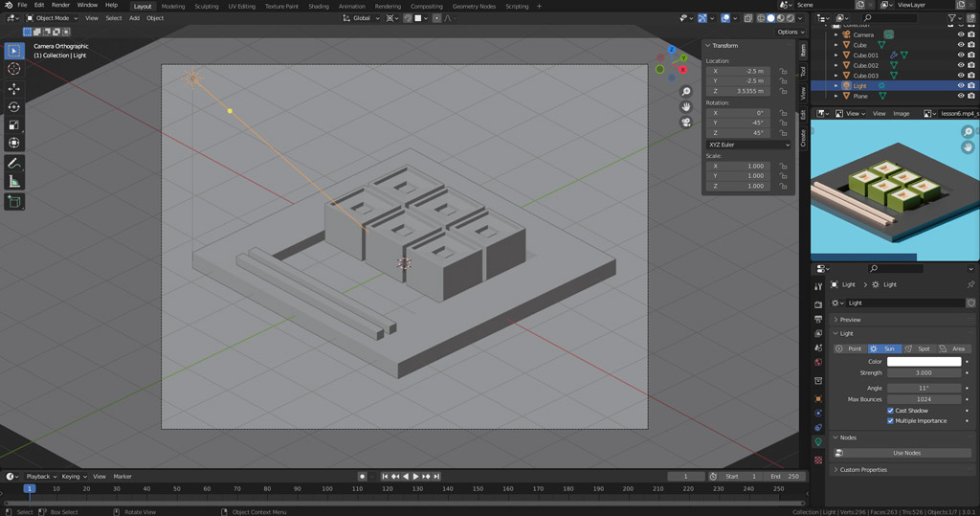The image size is (980, 516).
Task: Uncheck Multiple Importance option
Action: coord(891,420)
